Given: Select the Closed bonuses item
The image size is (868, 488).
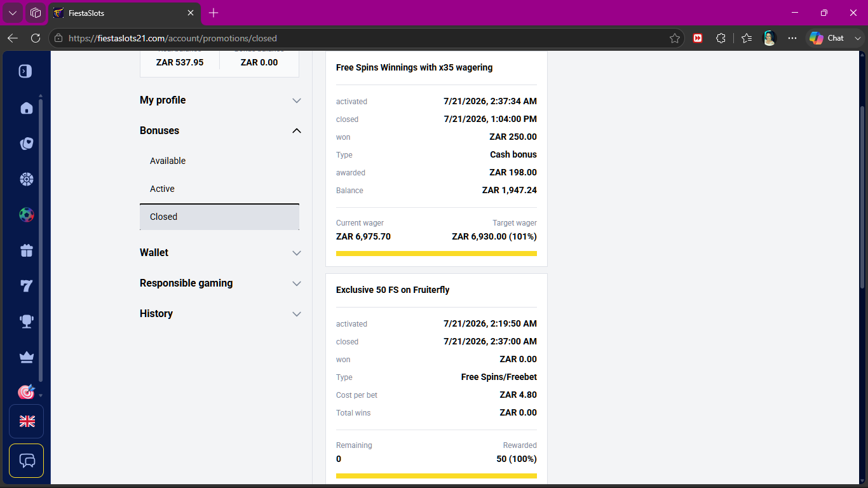Looking at the screenshot, I should tap(219, 217).
